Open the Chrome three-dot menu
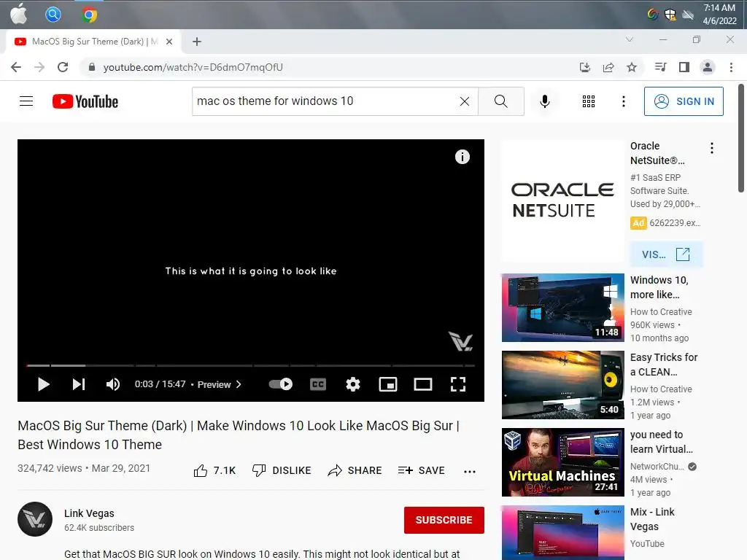Image resolution: width=747 pixels, height=560 pixels. pyautogui.click(x=731, y=67)
